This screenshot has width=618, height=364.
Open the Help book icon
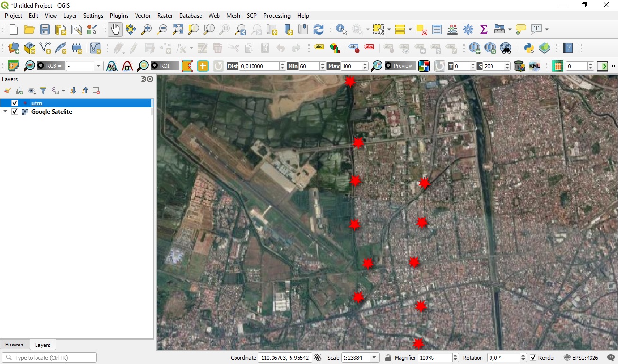pos(568,48)
